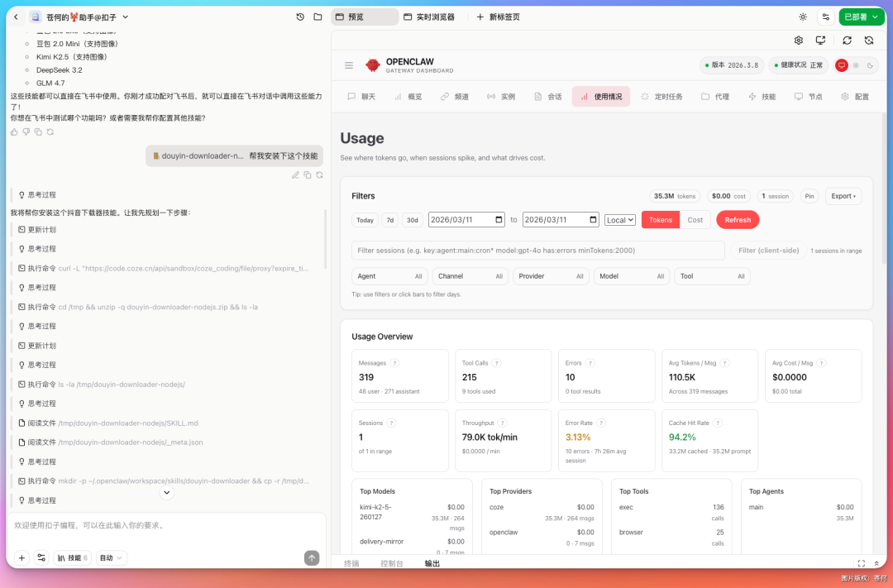Click the send arrow button in the chat box
Image resolution: width=893 pixels, height=588 pixels.
pos(312,558)
